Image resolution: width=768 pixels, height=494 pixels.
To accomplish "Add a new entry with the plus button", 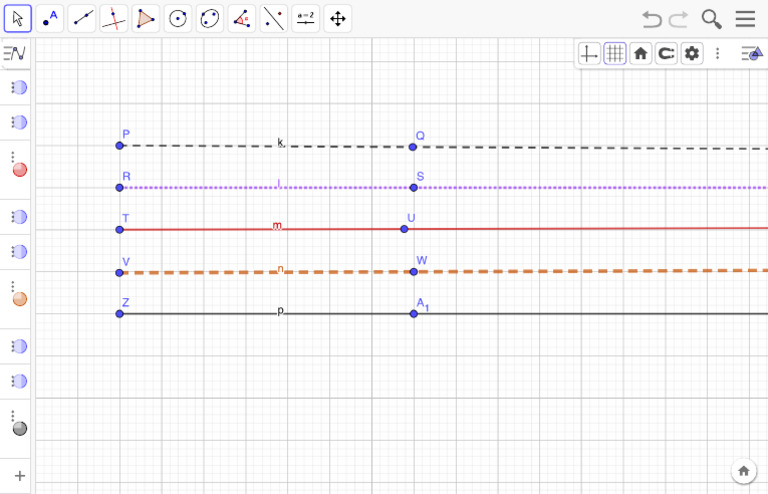I will click(x=20, y=476).
